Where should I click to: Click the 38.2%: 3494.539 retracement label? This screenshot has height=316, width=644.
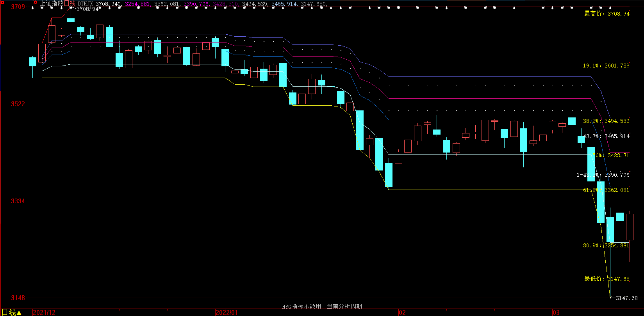[x=606, y=121]
